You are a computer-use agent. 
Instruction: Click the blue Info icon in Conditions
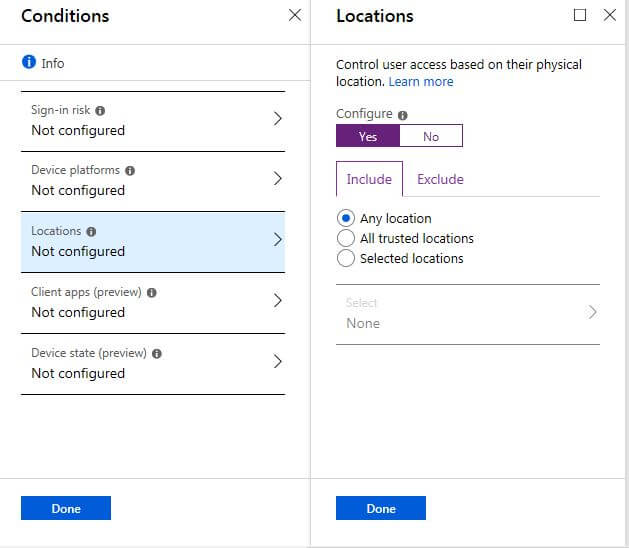coord(29,63)
